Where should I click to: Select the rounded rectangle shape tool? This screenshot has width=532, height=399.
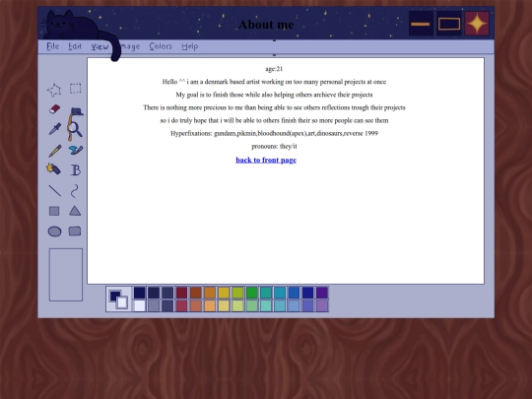(75, 232)
